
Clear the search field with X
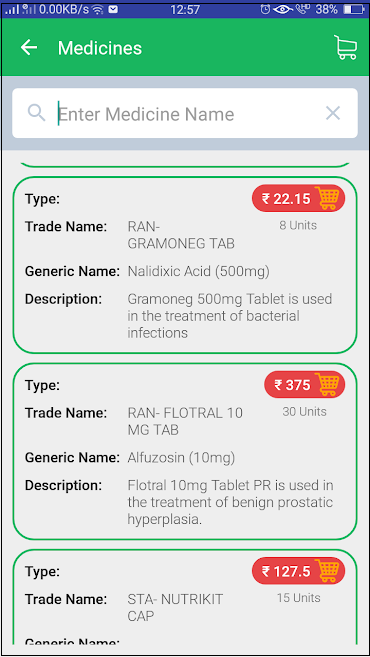click(333, 113)
